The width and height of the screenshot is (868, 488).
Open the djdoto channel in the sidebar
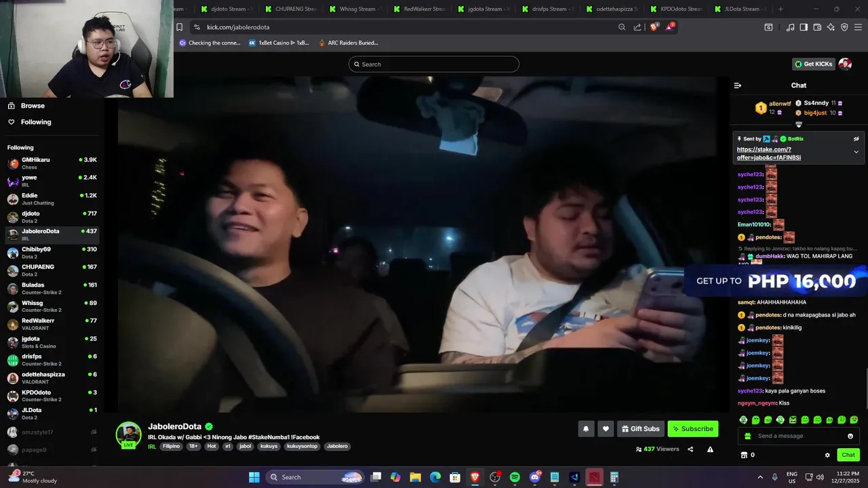point(52,217)
